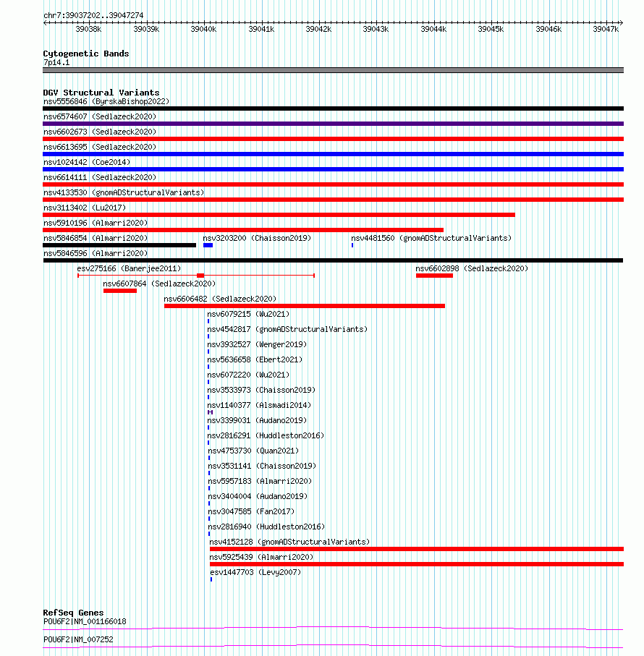Viewport: 644px width, 656px height.
Task: Click the nsv5846854 (Almarri2020) label
Action: [96, 238]
